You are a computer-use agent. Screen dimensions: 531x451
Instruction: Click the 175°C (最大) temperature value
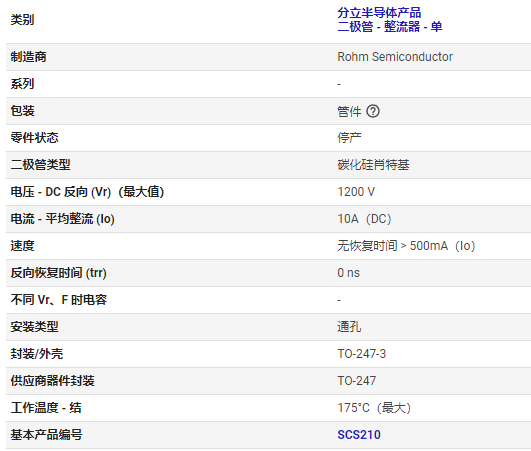(374, 408)
